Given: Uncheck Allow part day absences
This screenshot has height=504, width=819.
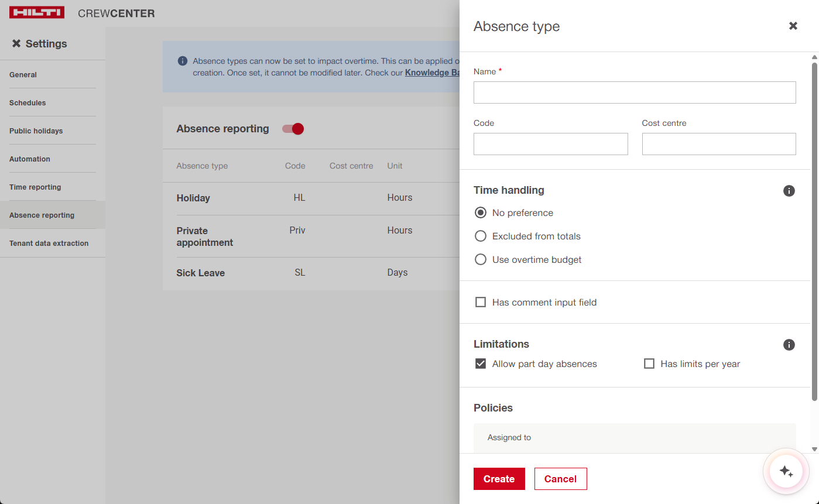Looking at the screenshot, I should (x=481, y=364).
